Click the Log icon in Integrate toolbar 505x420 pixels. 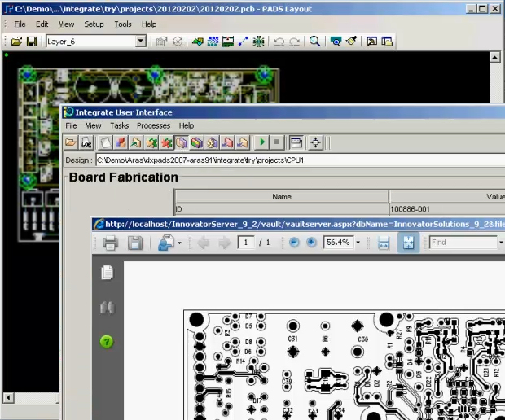86,142
